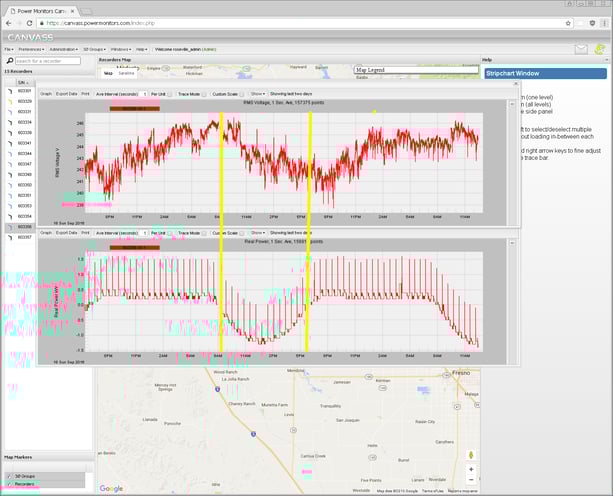Enable Custom Scale on the RMS Voltage chart
613x496 pixels.
point(242,94)
